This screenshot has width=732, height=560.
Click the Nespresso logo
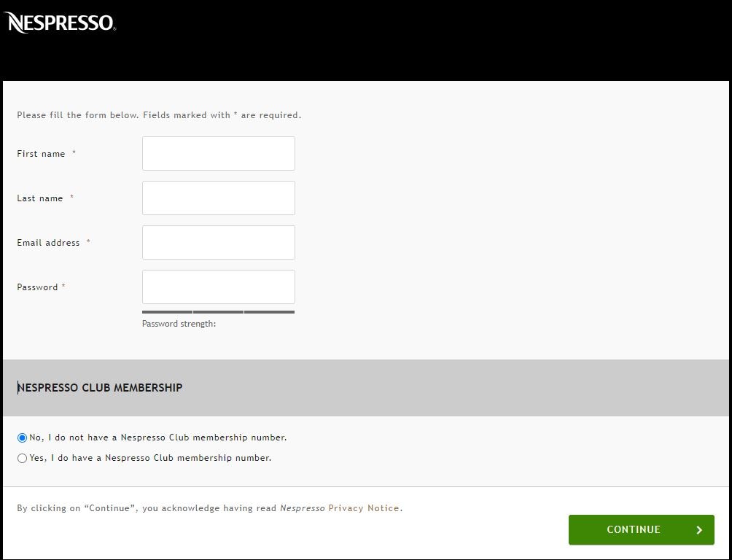[60, 23]
